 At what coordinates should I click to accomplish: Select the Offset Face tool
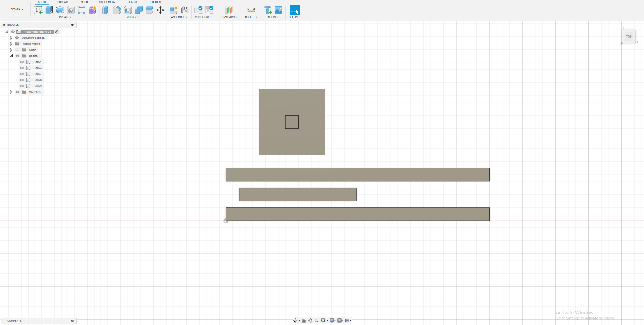150,10
